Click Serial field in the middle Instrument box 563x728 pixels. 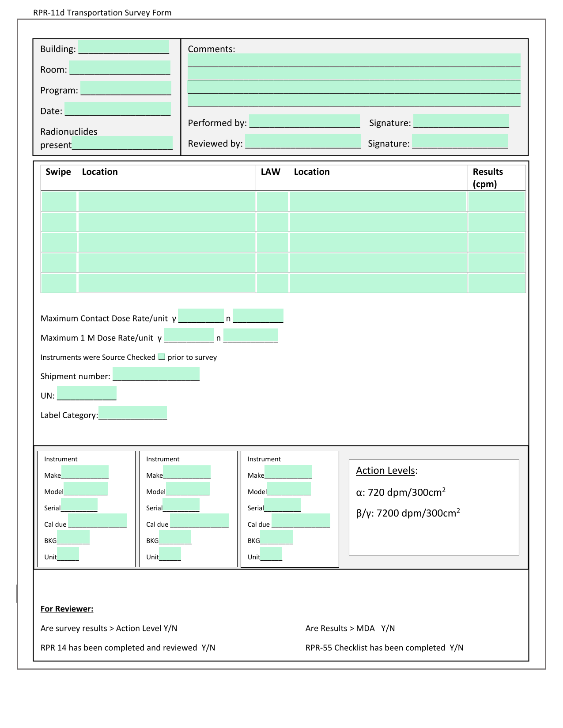[181, 505]
